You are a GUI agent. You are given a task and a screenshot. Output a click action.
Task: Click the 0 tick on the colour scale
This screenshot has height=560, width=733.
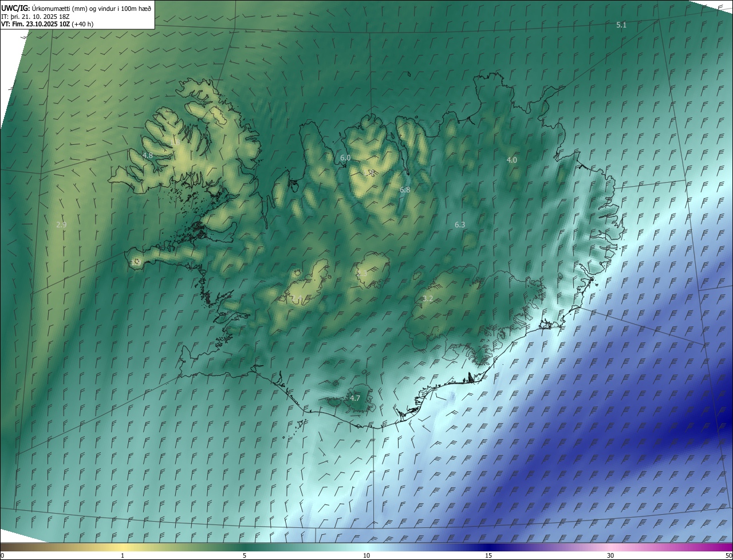click(2, 555)
